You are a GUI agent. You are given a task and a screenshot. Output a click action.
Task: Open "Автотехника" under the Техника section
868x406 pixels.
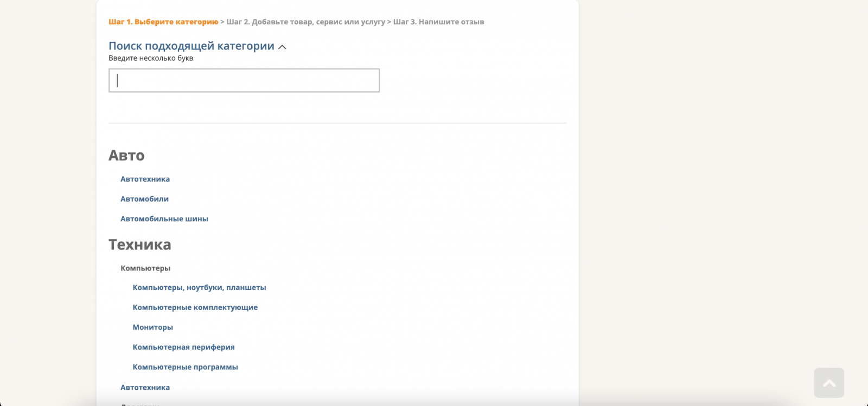tap(145, 388)
